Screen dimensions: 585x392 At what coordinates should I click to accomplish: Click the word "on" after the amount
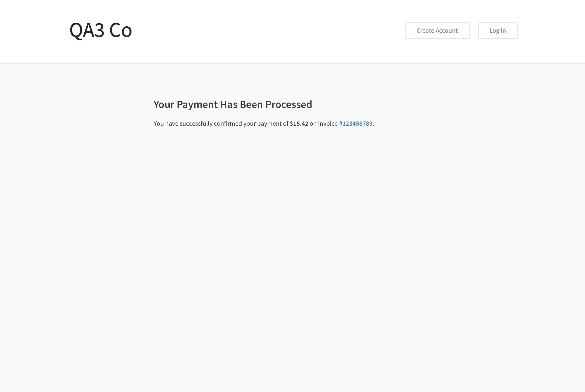point(313,124)
